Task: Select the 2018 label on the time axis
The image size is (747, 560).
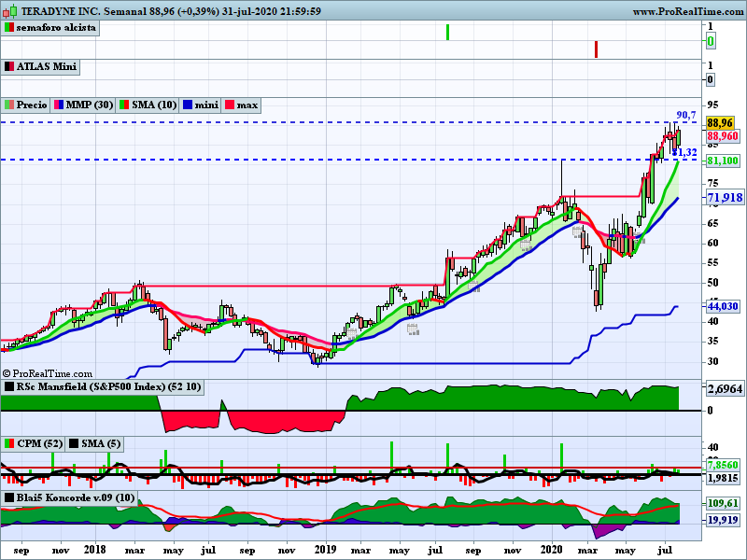Action: click(95, 550)
